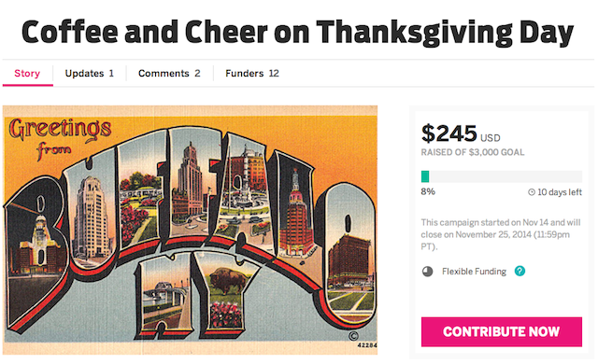
Task: Click the Greetings from text on postcard
Action: [60, 137]
